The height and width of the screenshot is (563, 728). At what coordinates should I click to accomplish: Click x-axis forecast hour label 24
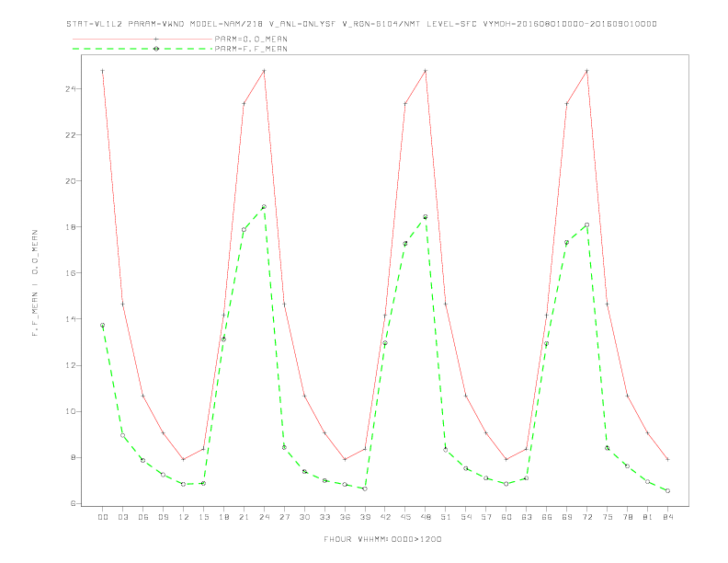[x=264, y=517]
